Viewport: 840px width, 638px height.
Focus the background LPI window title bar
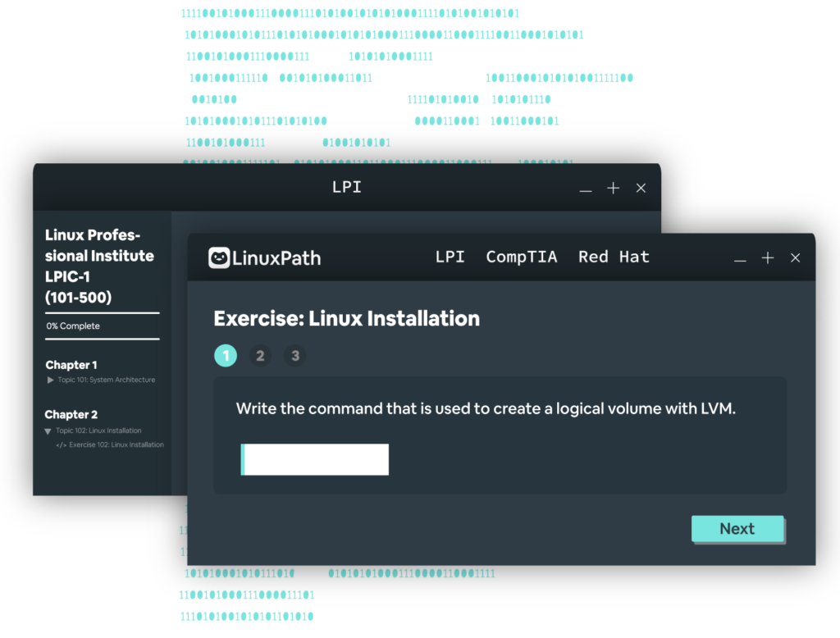click(346, 187)
